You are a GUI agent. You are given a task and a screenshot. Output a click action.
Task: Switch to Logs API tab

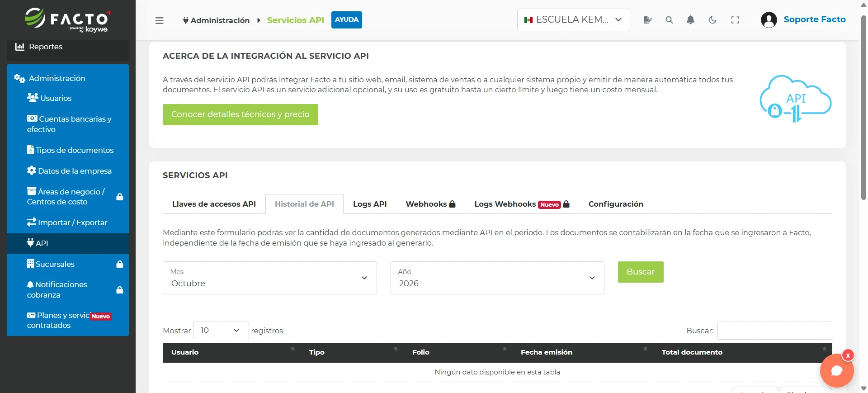point(370,204)
